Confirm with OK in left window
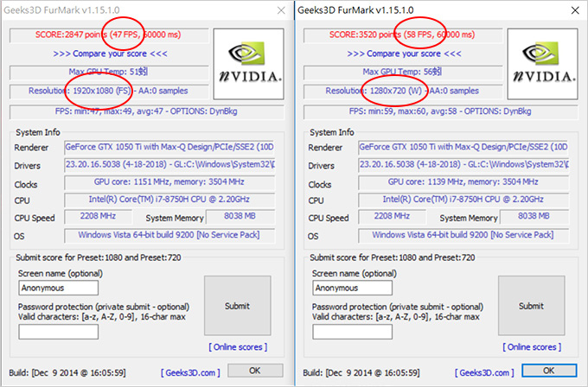Screen dimensions: 588x387 (255, 371)
